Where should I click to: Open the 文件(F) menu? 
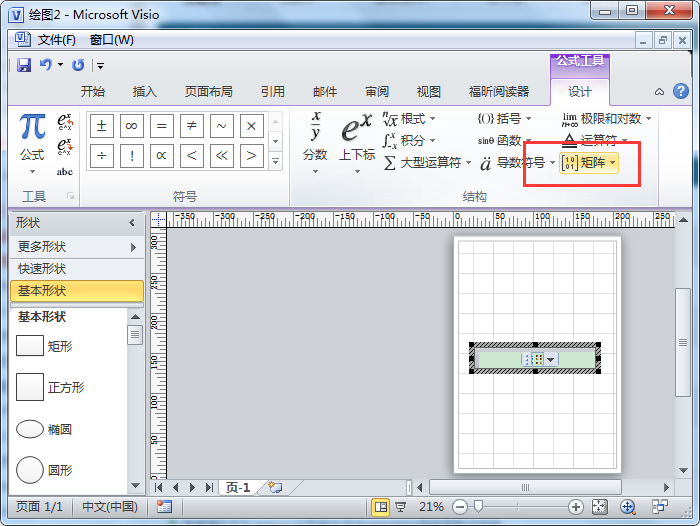click(56, 40)
